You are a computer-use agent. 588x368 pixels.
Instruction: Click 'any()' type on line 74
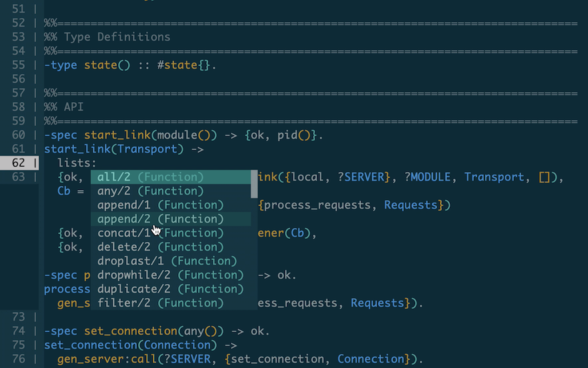(x=201, y=331)
